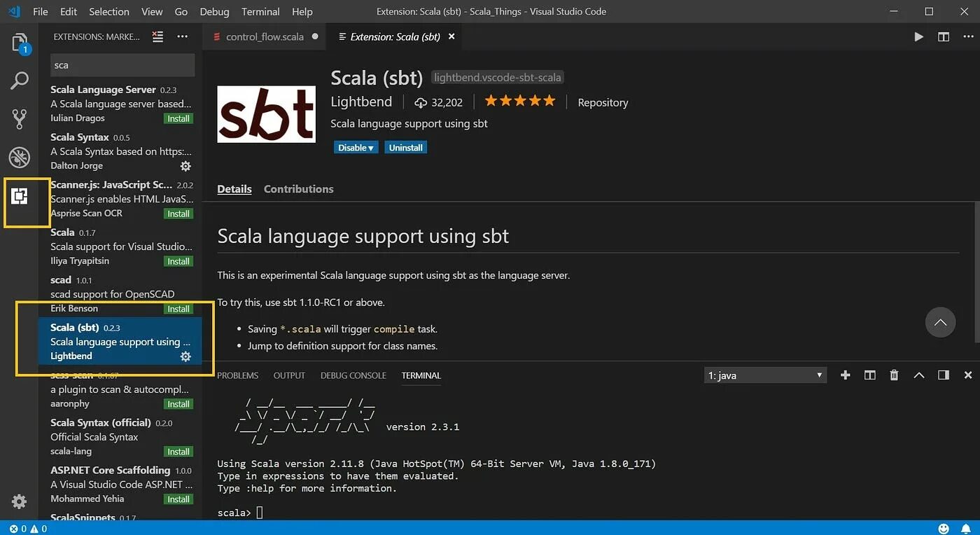The height and width of the screenshot is (535, 980).
Task: Clear the extensions search results
Action: coord(158,36)
